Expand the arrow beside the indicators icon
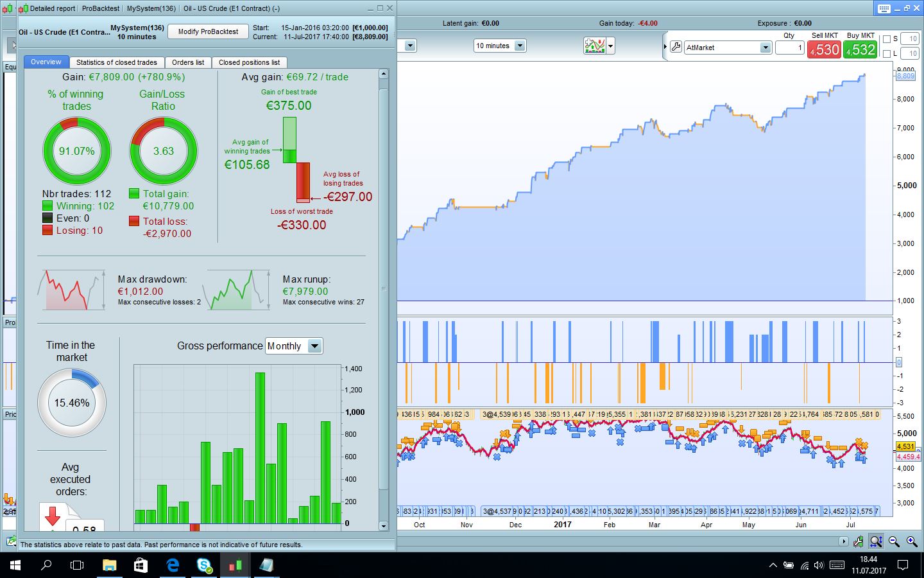 tap(611, 46)
